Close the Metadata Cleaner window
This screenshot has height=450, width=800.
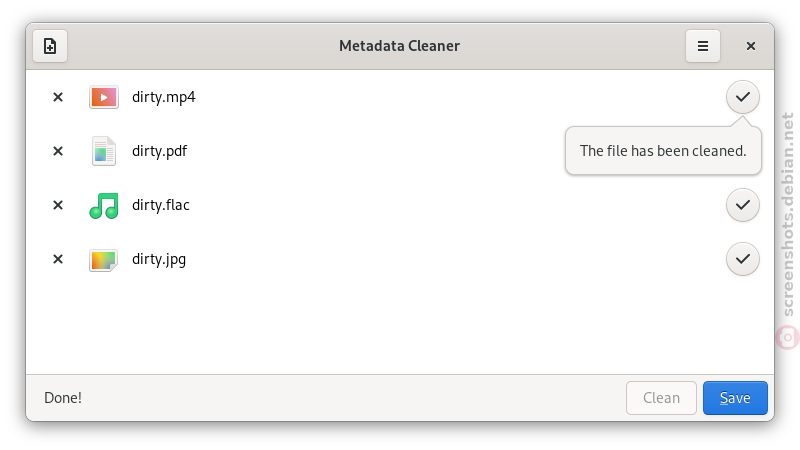pyautogui.click(x=751, y=46)
